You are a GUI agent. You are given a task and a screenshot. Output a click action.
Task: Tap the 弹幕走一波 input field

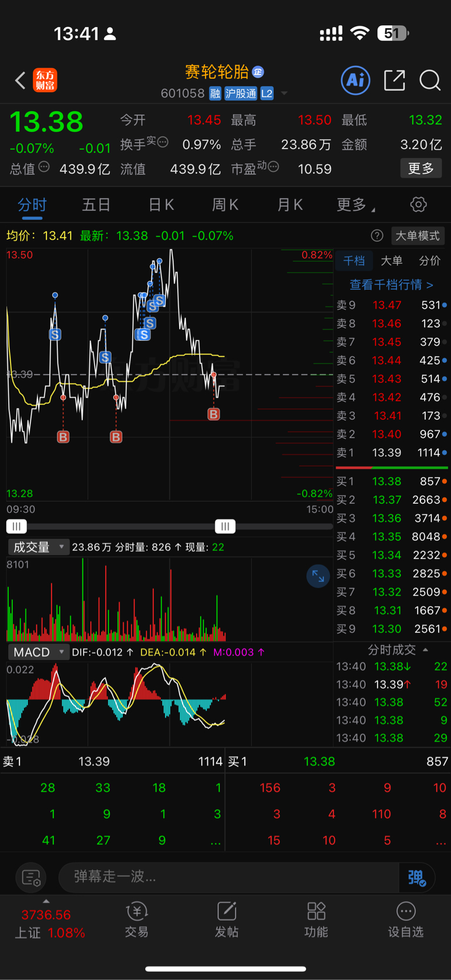[229, 877]
